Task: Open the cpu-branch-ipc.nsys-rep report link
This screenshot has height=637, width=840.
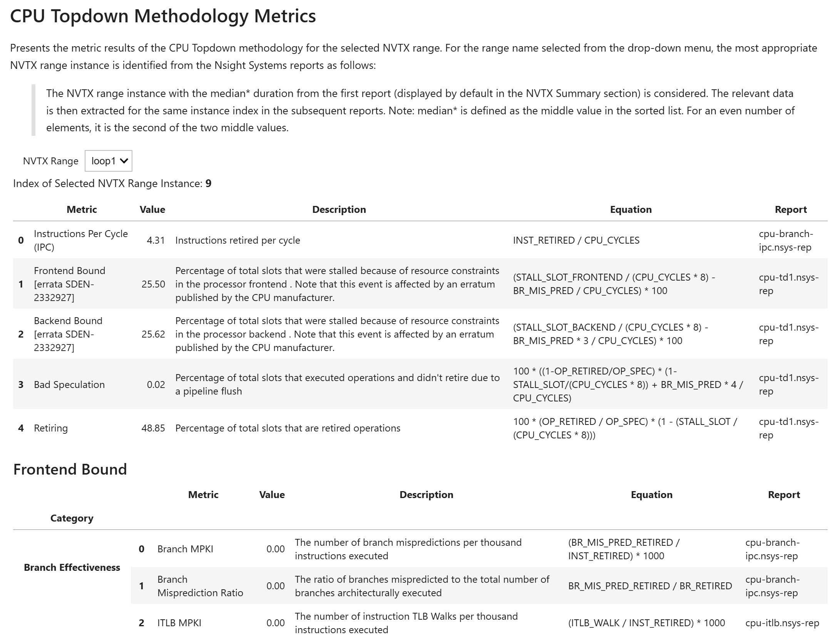Action: click(788, 240)
